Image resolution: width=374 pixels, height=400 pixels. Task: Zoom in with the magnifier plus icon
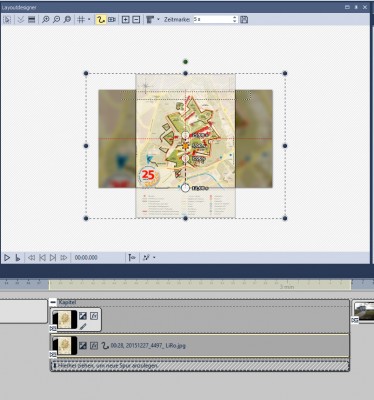pyautogui.click(x=45, y=20)
